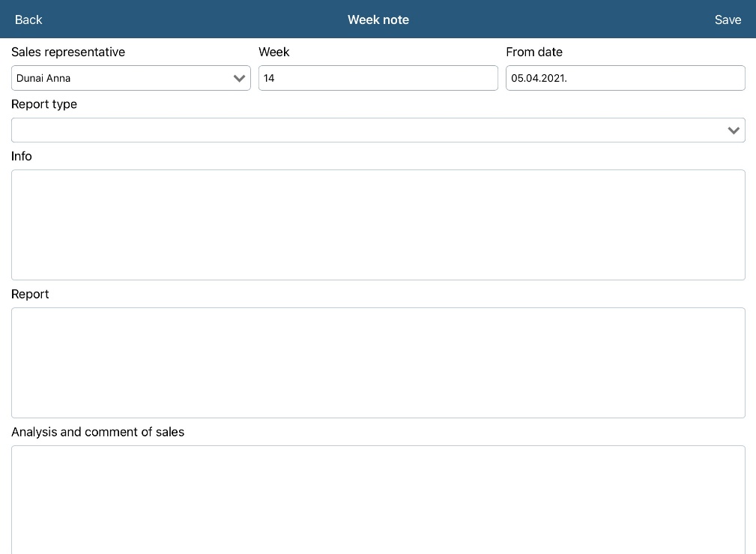
Task: Click the chevron beside Dunai Anna
Action: pos(240,78)
